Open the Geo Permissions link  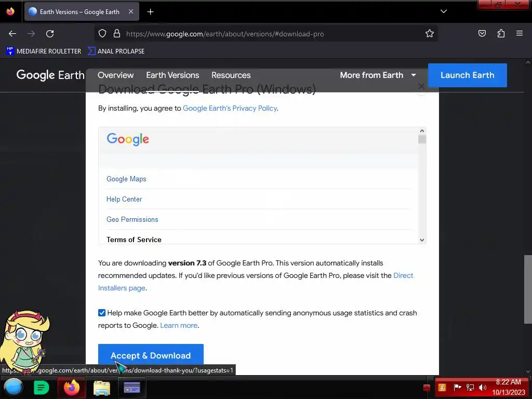coord(132,220)
